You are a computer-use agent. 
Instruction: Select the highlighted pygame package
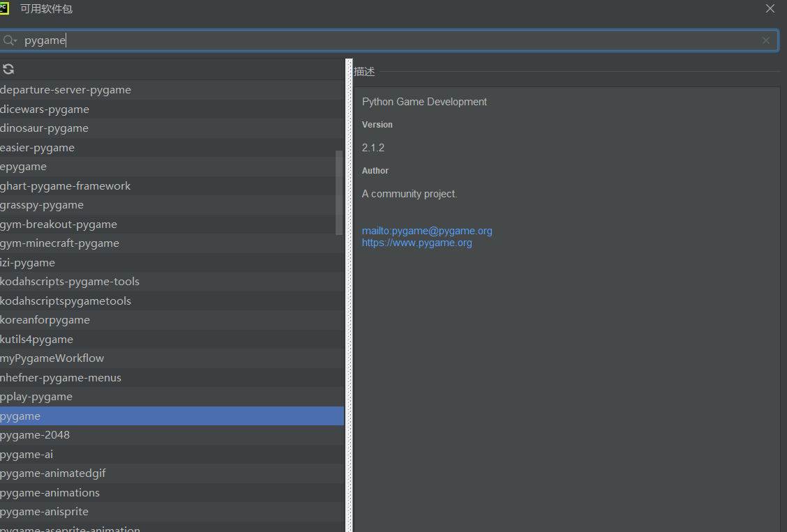click(172, 416)
